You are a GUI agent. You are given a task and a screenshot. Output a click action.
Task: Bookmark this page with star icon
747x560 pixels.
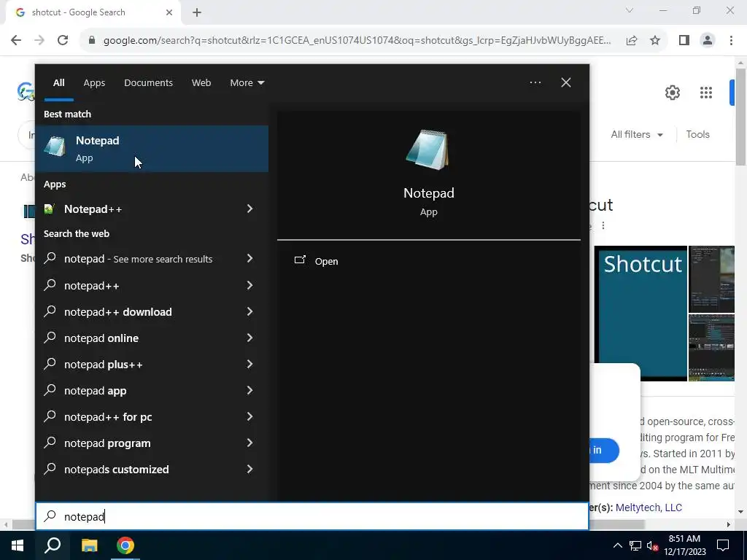pos(655,41)
